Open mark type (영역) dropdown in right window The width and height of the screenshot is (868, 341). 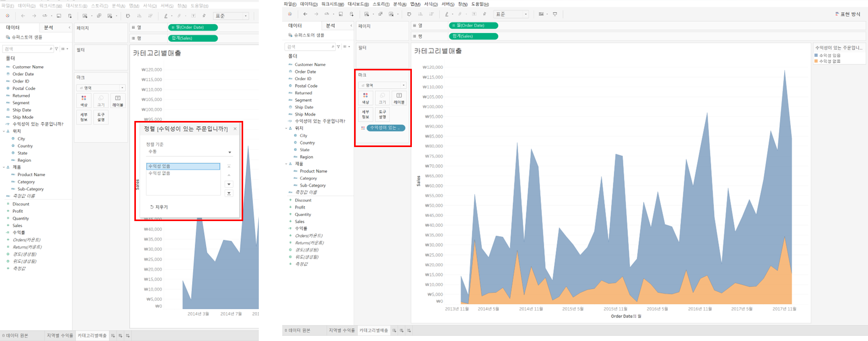(x=383, y=85)
